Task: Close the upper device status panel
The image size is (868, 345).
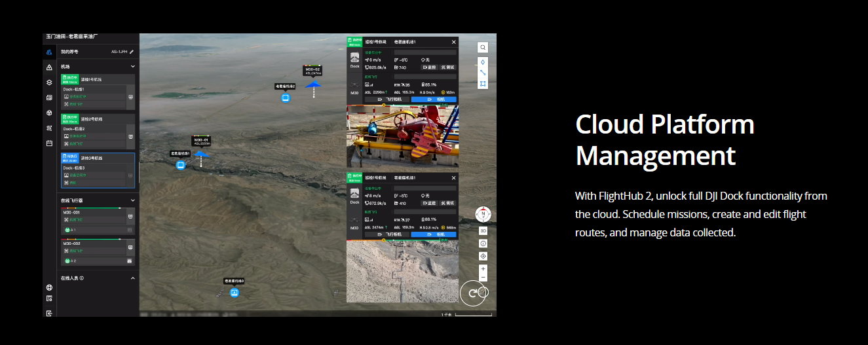Action: [x=453, y=42]
